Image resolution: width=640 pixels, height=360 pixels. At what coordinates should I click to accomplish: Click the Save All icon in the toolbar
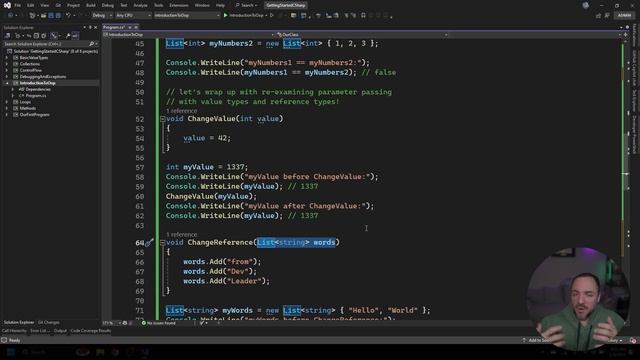tap(58, 16)
